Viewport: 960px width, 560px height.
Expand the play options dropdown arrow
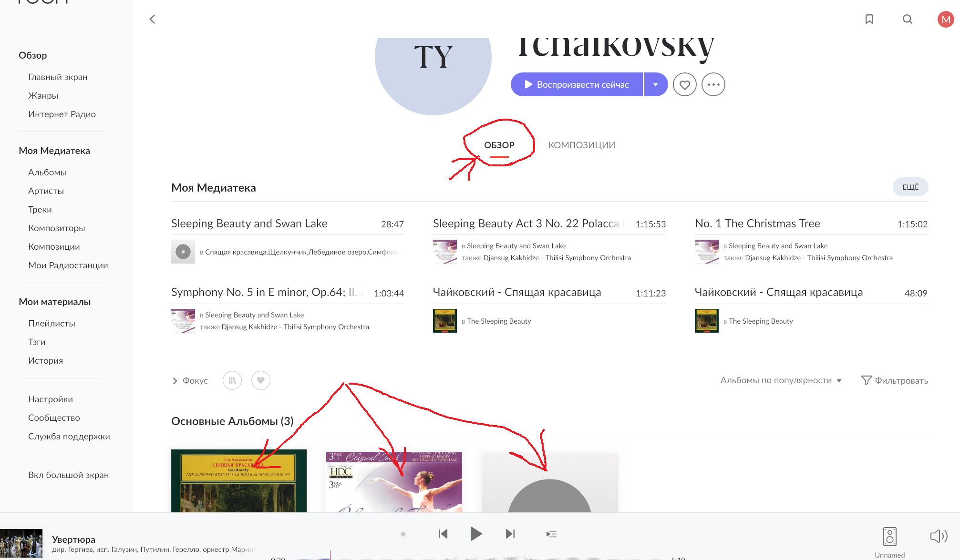pos(656,84)
